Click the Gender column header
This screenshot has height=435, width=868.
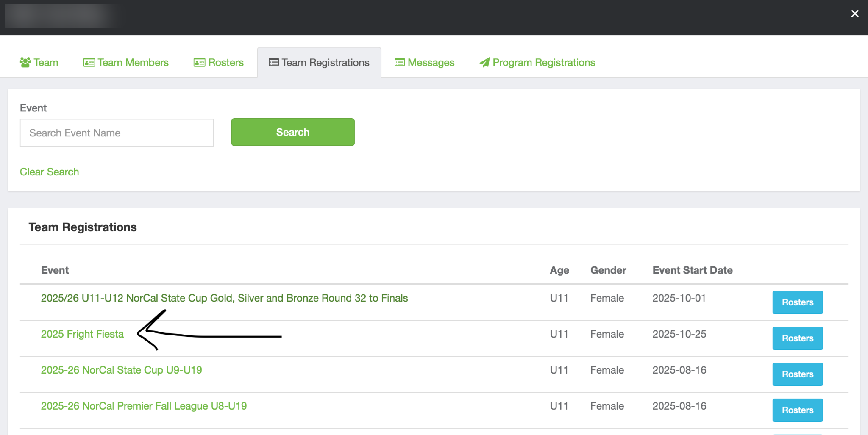608,270
